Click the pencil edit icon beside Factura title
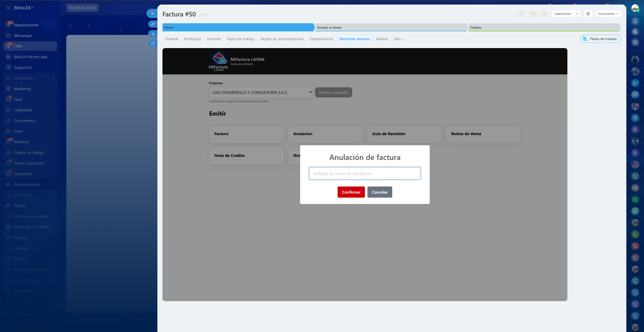The width and height of the screenshot is (644, 332). point(201,15)
